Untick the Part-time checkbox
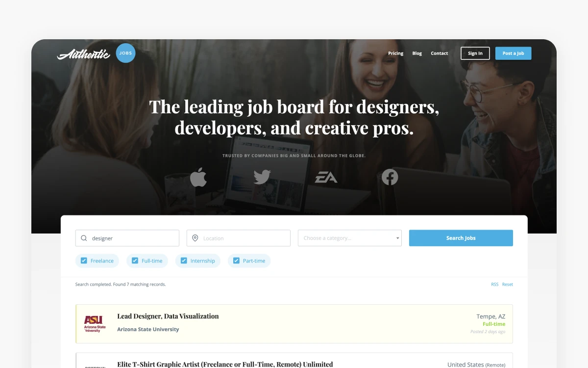 pos(236,261)
